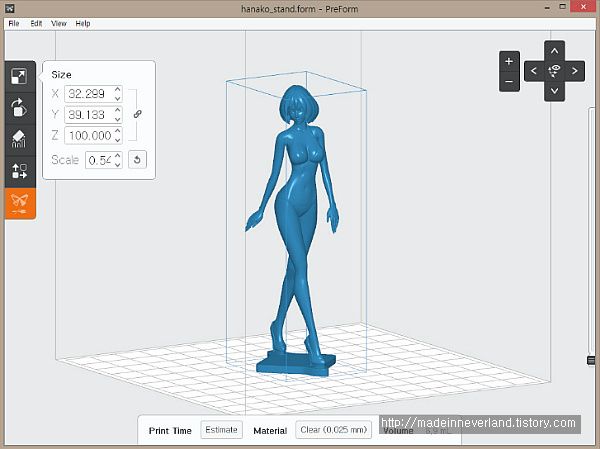Open the Edit menu
This screenshot has width=600, height=449.
point(36,24)
